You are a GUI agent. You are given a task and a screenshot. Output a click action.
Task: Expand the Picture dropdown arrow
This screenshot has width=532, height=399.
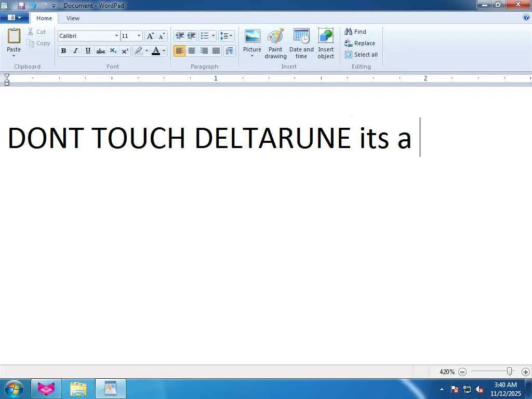pyautogui.click(x=252, y=56)
